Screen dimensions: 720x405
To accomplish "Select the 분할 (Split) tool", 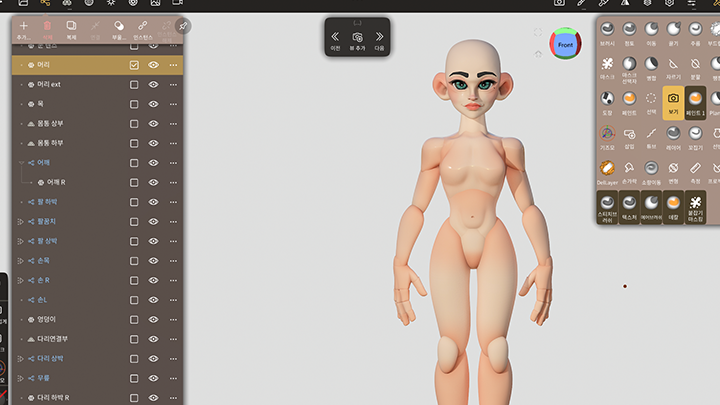I will pos(695,68).
